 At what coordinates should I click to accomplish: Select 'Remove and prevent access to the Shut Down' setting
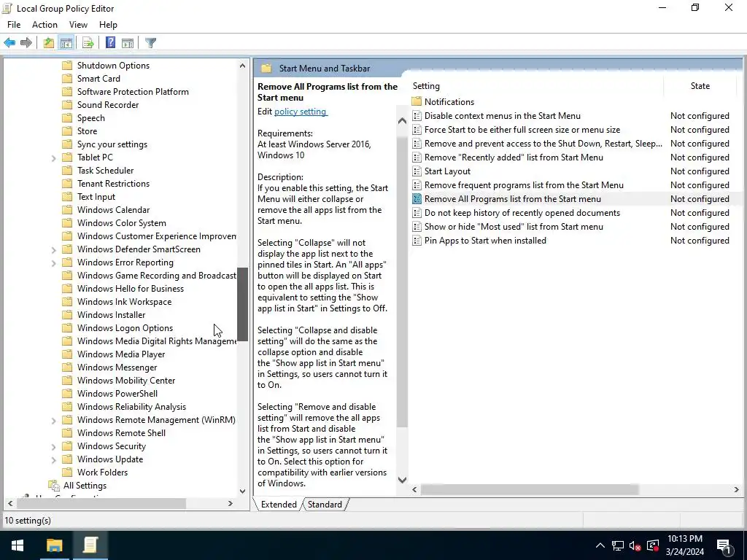click(543, 144)
